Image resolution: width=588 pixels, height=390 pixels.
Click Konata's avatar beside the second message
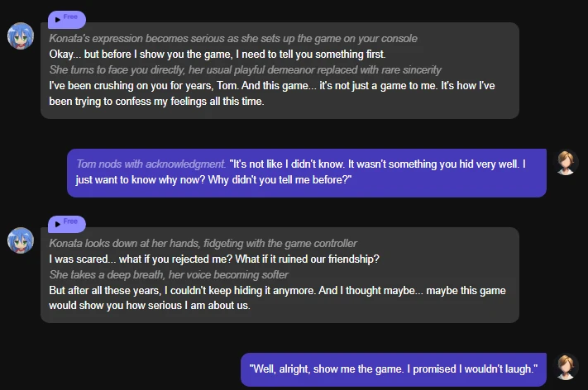tap(20, 240)
